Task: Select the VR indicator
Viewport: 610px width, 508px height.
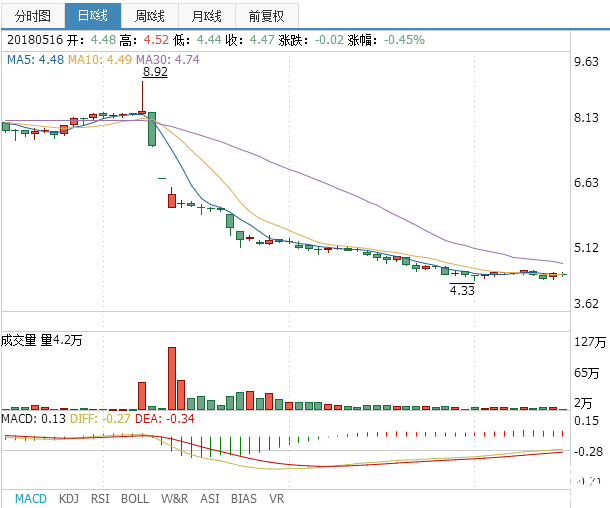Action: 277,498
